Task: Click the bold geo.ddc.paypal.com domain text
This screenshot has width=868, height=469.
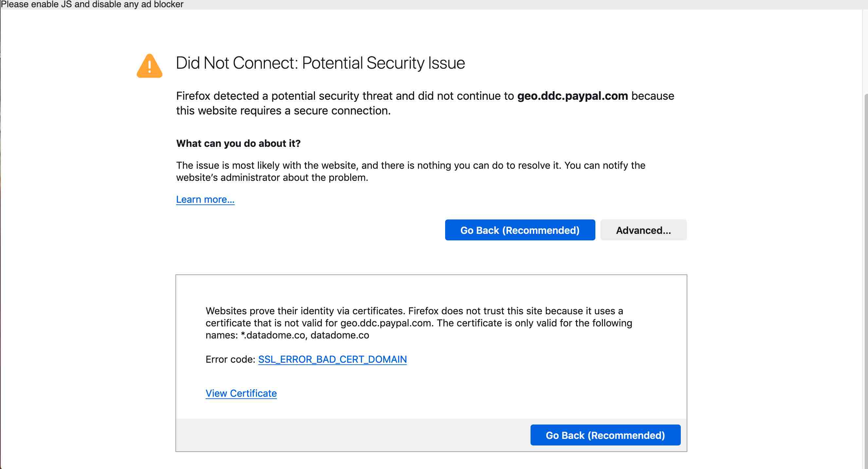Action: click(572, 96)
